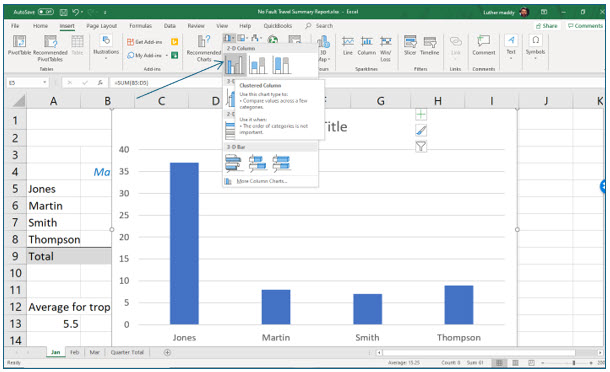Switch to the Quarter Total sheet tab

coord(127,353)
